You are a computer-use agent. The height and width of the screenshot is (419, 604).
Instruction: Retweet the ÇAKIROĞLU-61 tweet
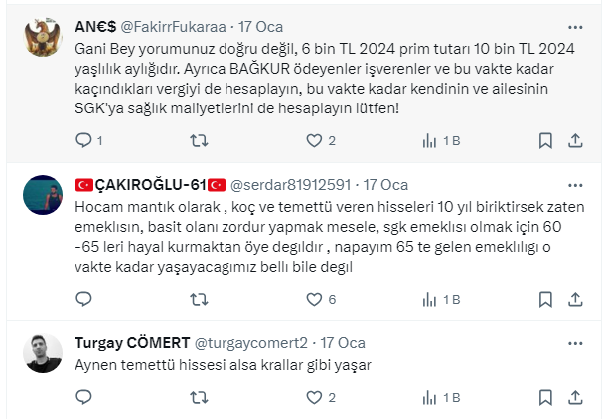coord(198,299)
